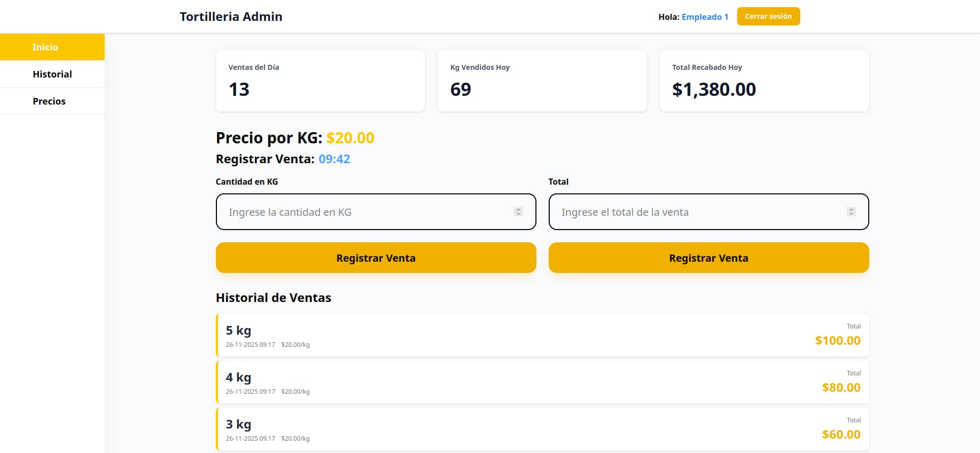Click the $20.00 price per KG value

point(350,138)
